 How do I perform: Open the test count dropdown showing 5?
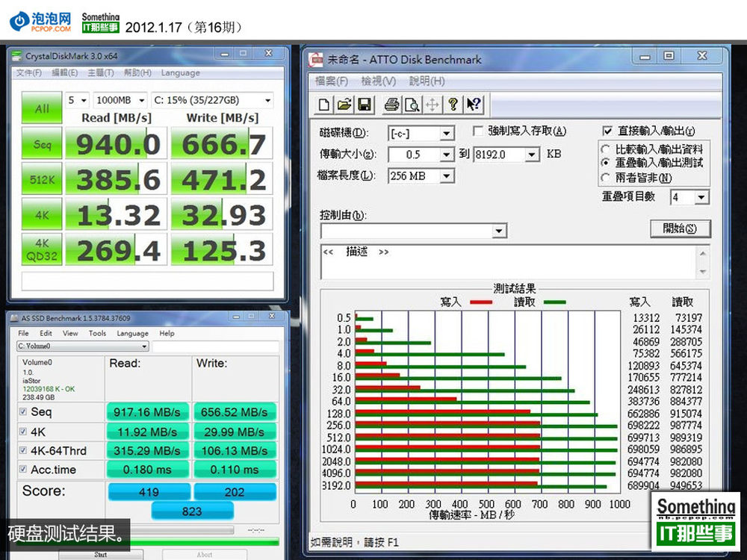77,100
